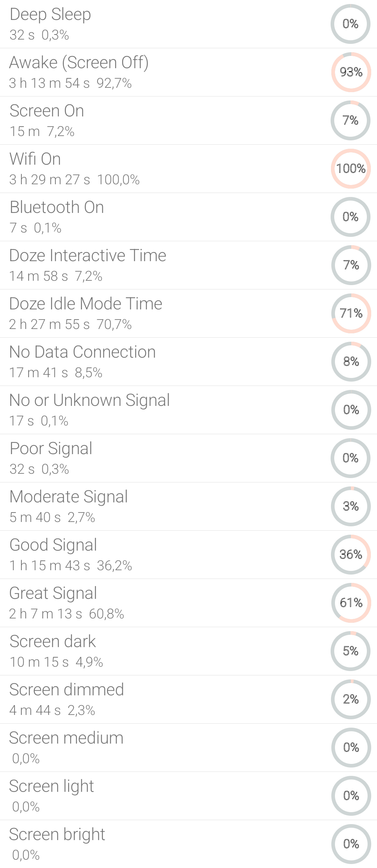Open the Screen bright list item
Viewport: 377px width, 868px height.
[188, 844]
